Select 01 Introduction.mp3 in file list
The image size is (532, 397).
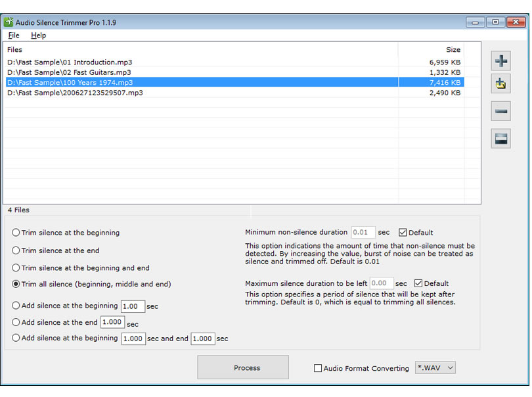pos(70,62)
